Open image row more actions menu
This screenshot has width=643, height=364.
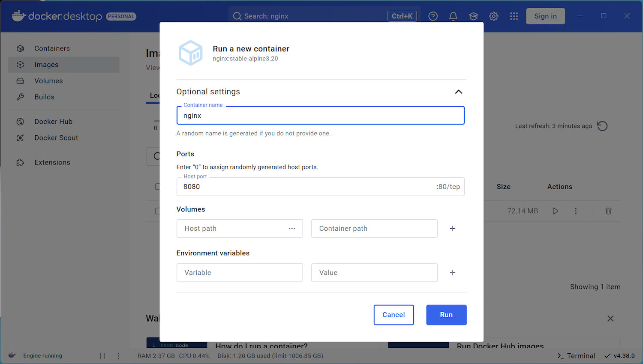click(x=576, y=211)
